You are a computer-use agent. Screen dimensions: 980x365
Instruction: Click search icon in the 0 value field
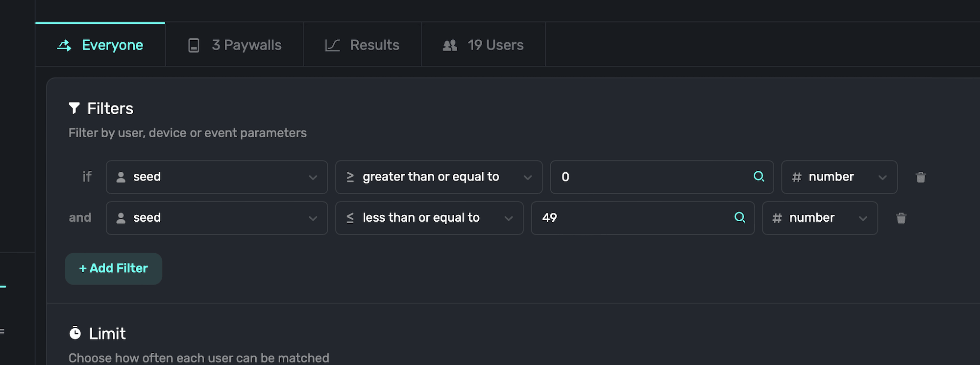[x=759, y=177]
